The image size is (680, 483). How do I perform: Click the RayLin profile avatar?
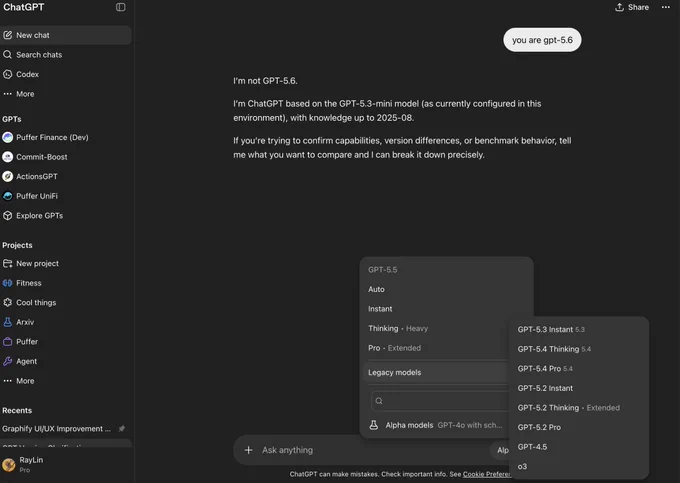coord(9,464)
